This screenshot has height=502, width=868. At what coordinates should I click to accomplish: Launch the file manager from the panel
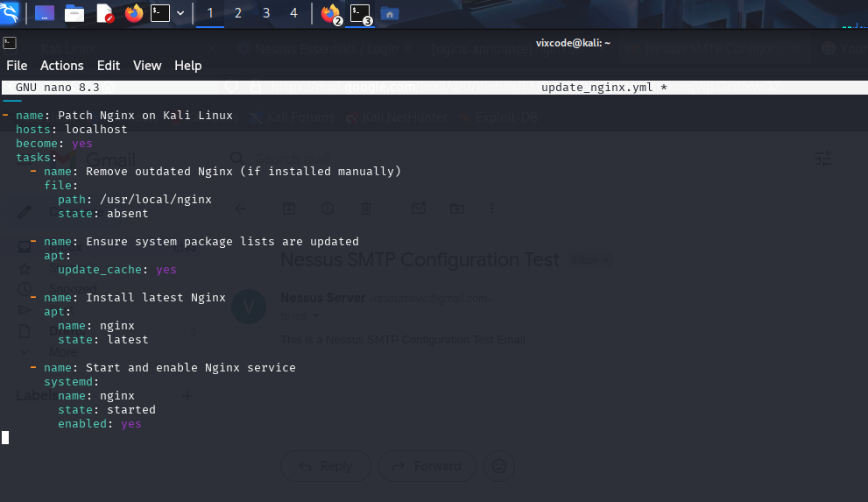coord(74,13)
